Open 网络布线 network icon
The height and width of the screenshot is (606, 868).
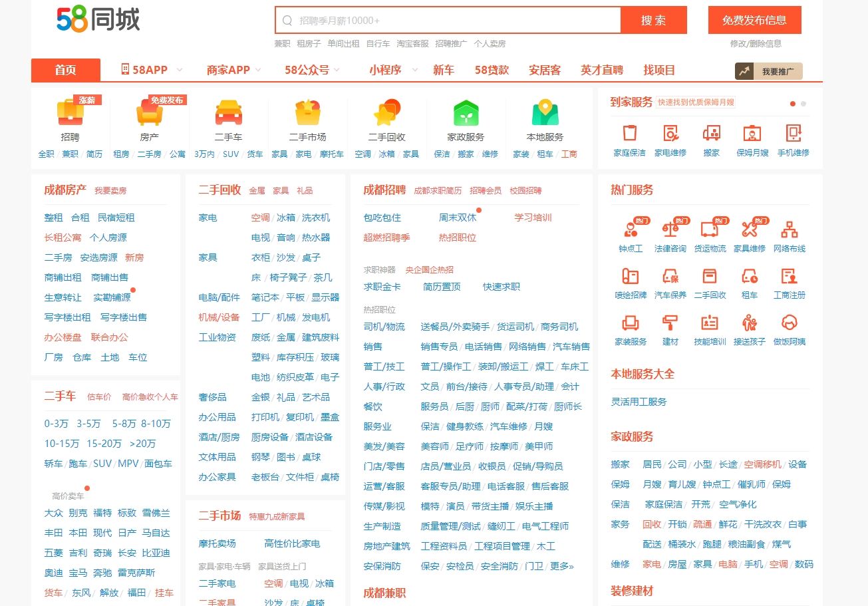tap(790, 229)
